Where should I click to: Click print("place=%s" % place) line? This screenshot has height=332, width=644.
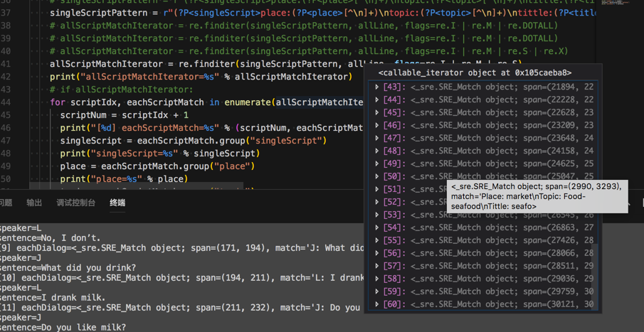124,179
